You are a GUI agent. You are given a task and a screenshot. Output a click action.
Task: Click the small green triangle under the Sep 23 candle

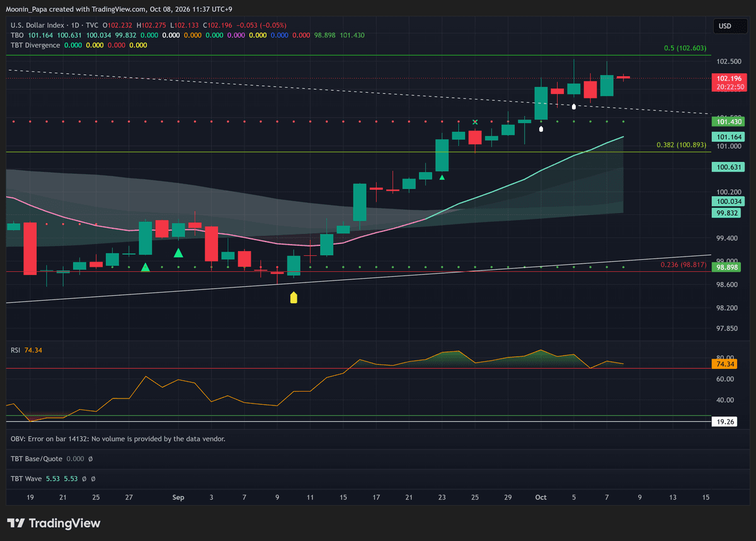442,178
